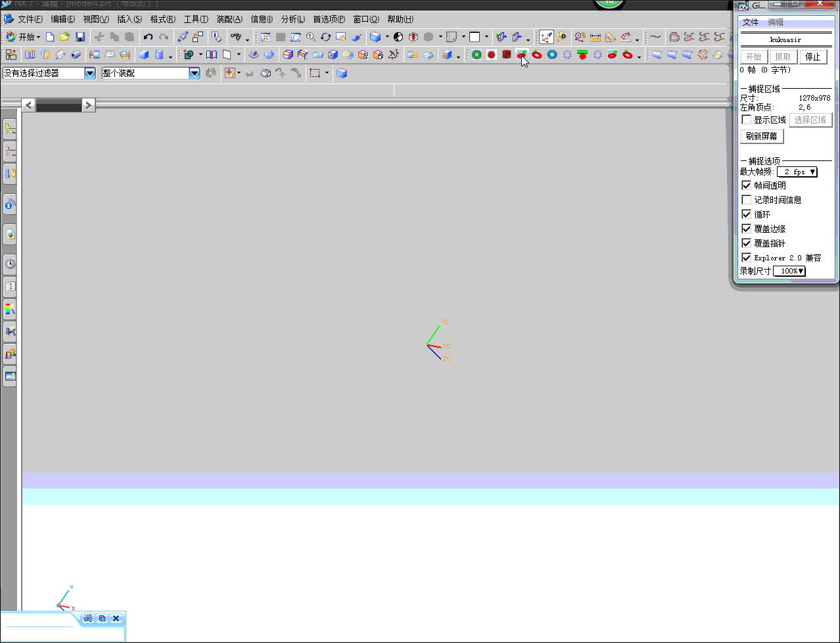
Task: Click the green ring gear icon
Action: point(477,55)
